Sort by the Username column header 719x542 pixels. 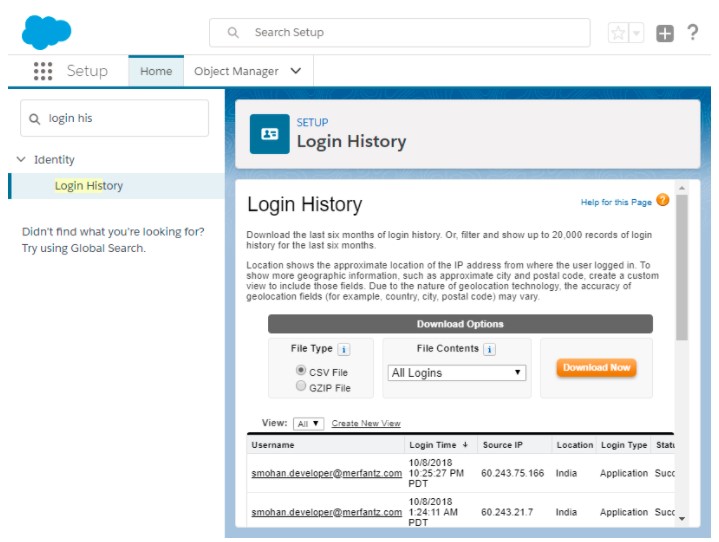[273, 445]
